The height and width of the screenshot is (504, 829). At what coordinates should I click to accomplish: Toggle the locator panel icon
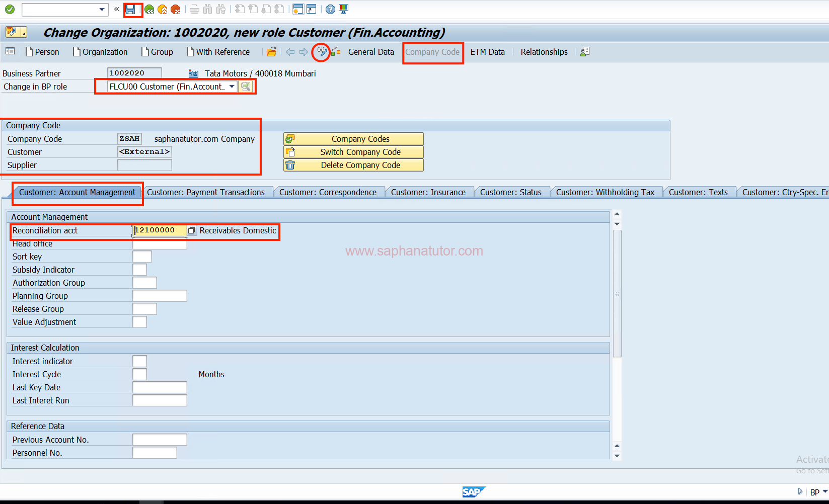pyautogui.click(x=10, y=52)
